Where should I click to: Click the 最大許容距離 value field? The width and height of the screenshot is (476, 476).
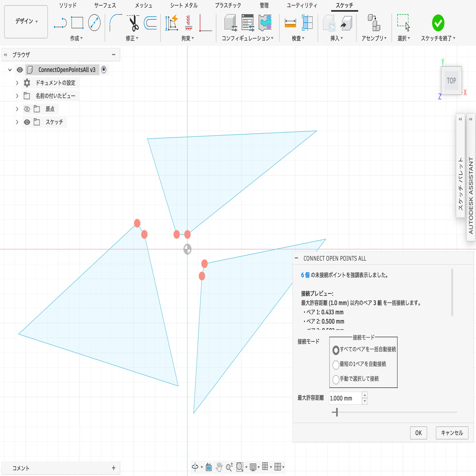[345, 398]
